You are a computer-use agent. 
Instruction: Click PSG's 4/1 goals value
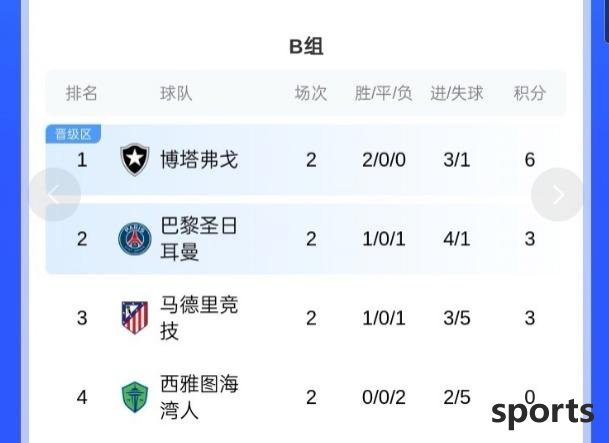(x=457, y=239)
